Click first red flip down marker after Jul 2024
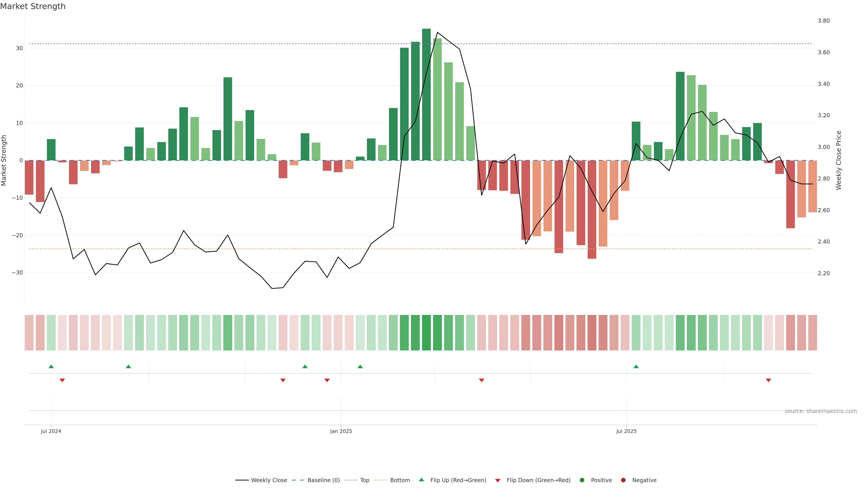The width and height of the screenshot is (868, 488). tap(62, 380)
